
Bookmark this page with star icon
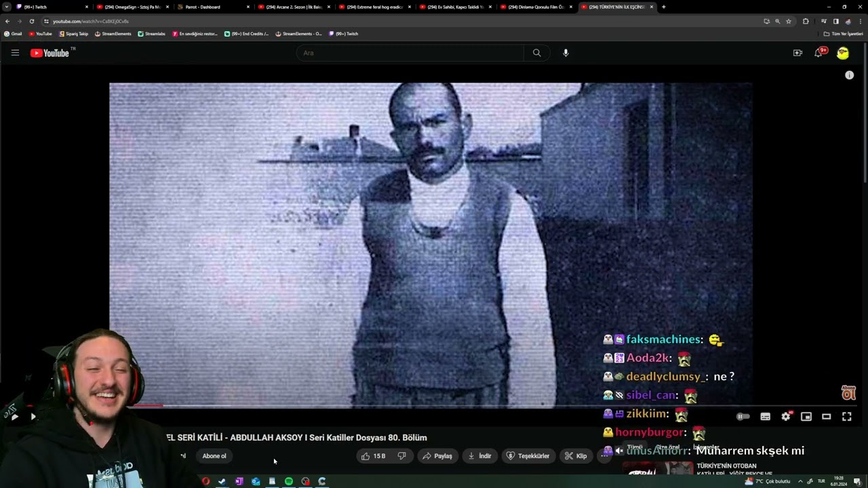pos(788,21)
